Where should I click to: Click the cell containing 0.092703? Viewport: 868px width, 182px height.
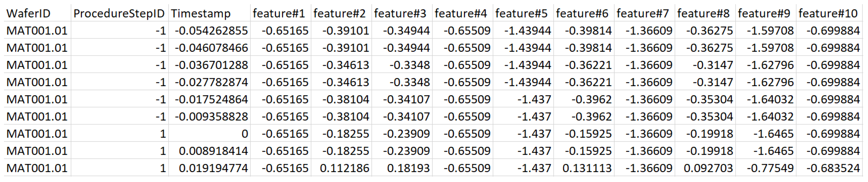(x=705, y=168)
